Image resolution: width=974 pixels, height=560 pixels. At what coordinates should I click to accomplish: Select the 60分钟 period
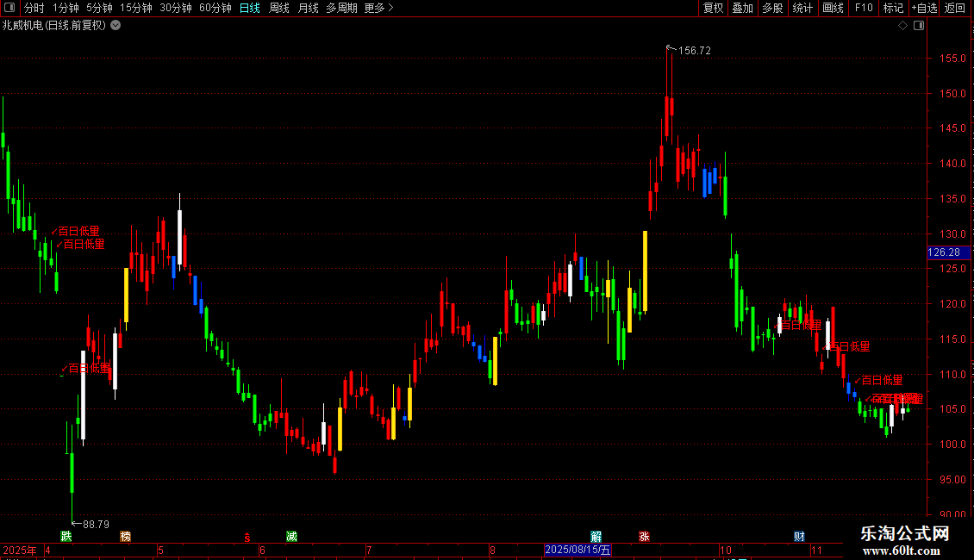[x=215, y=8]
